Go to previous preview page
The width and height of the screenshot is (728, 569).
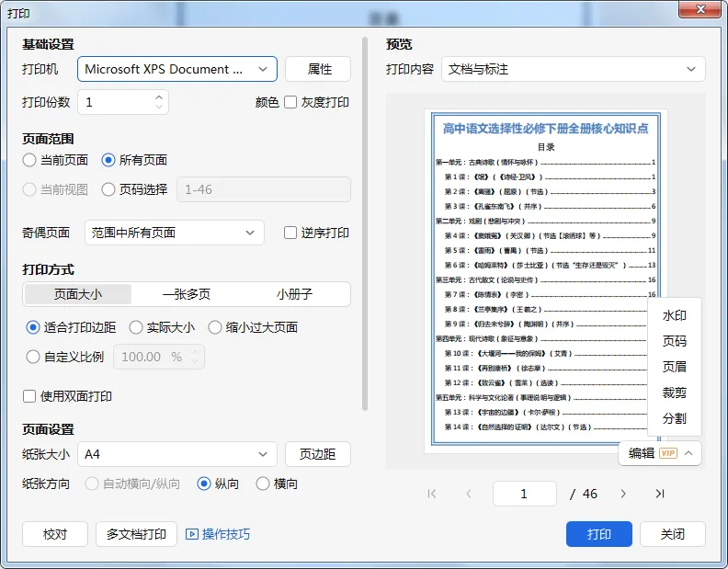pyautogui.click(x=469, y=494)
